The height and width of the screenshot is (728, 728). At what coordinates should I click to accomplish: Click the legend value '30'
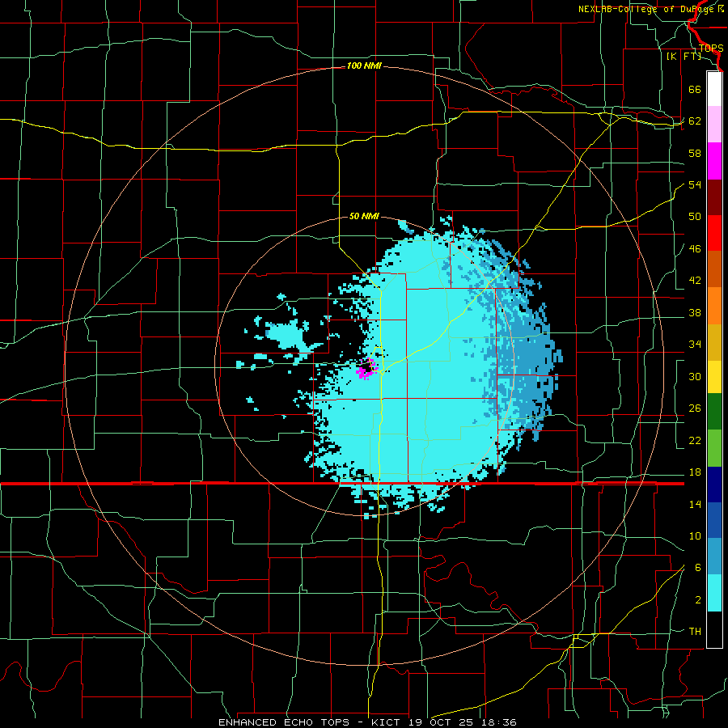click(695, 376)
